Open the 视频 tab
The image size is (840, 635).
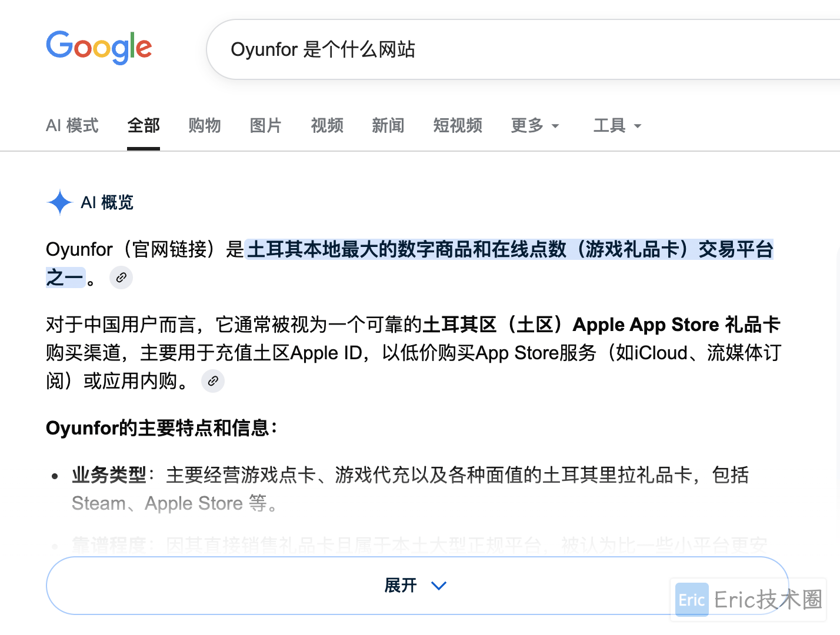pyautogui.click(x=327, y=125)
